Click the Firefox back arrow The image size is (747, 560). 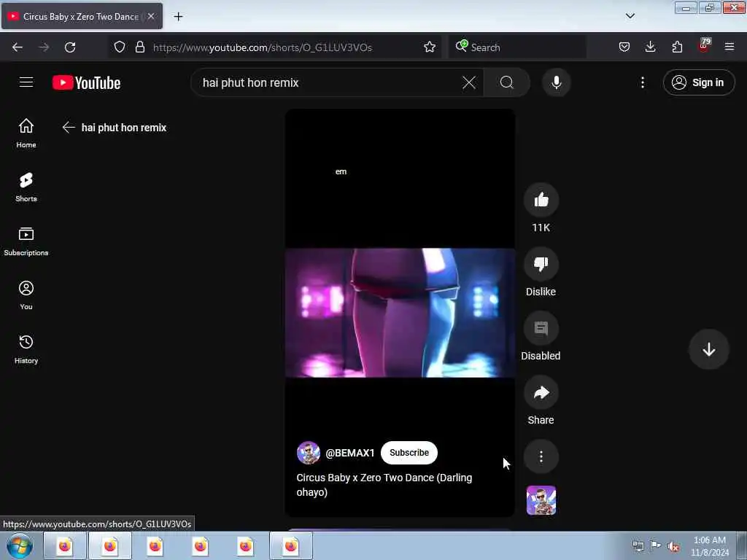pos(18,47)
